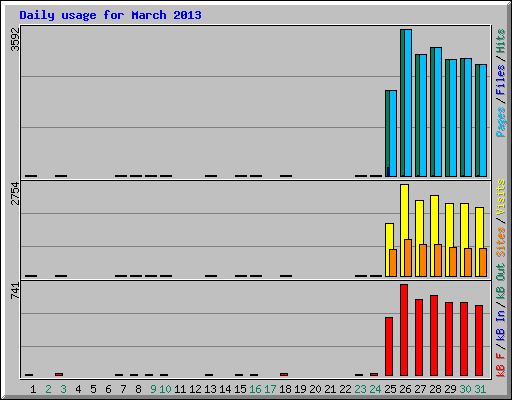
Task: Click green weekend day label 9
Action: pos(153,389)
